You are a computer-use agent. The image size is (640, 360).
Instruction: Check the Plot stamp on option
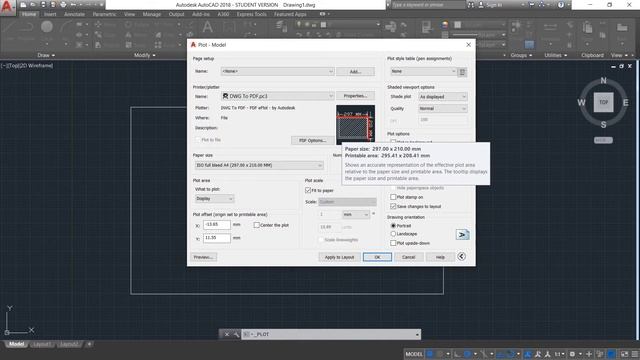(393, 197)
